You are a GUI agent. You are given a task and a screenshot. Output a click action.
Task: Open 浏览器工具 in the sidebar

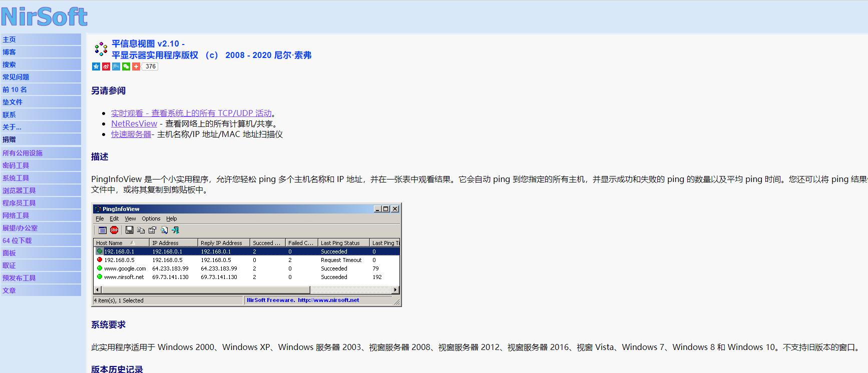point(41,190)
